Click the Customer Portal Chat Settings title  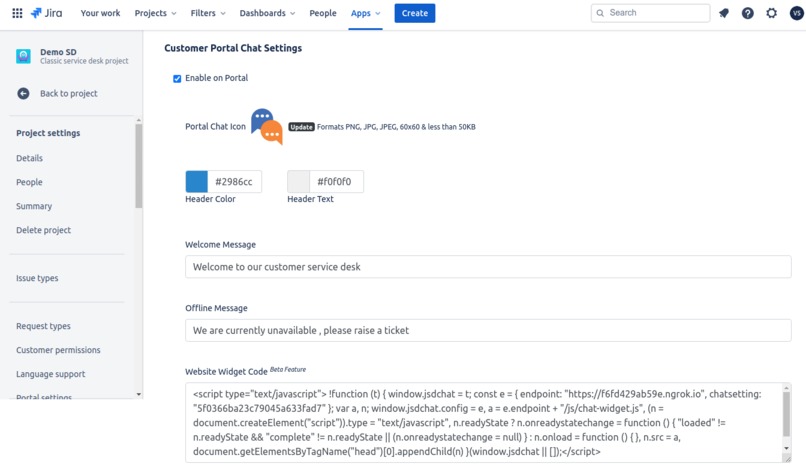[233, 48]
